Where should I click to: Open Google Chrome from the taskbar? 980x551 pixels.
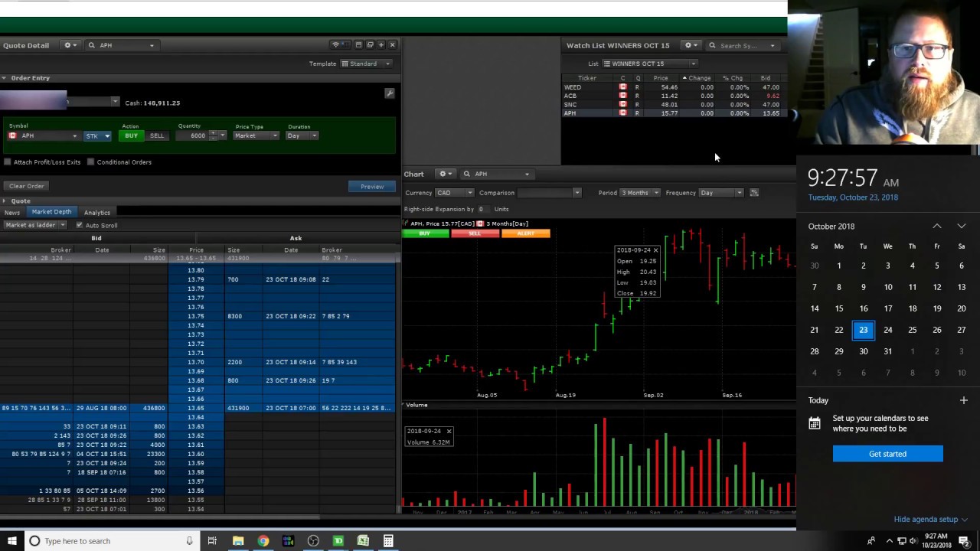(263, 541)
